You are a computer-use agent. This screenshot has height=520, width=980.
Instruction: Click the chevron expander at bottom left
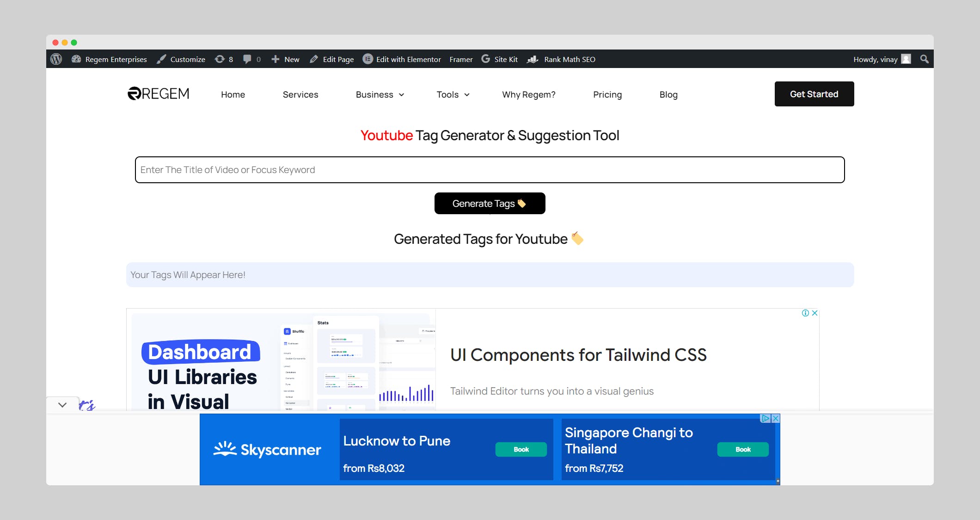(x=62, y=405)
